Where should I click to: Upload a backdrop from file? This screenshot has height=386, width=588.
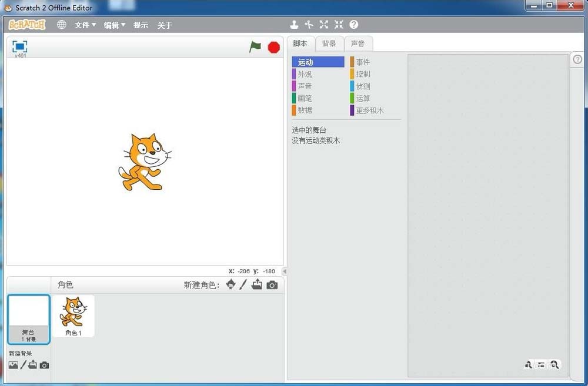click(x=32, y=364)
